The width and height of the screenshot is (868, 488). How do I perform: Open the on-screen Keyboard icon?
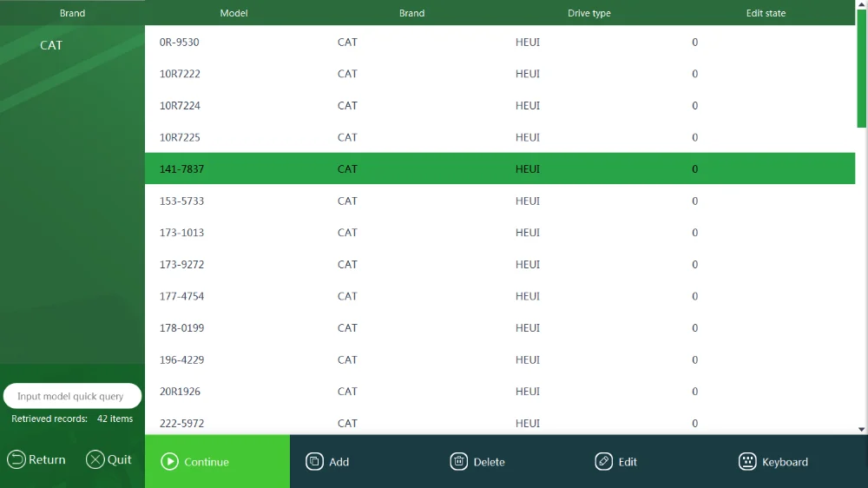[x=747, y=461]
